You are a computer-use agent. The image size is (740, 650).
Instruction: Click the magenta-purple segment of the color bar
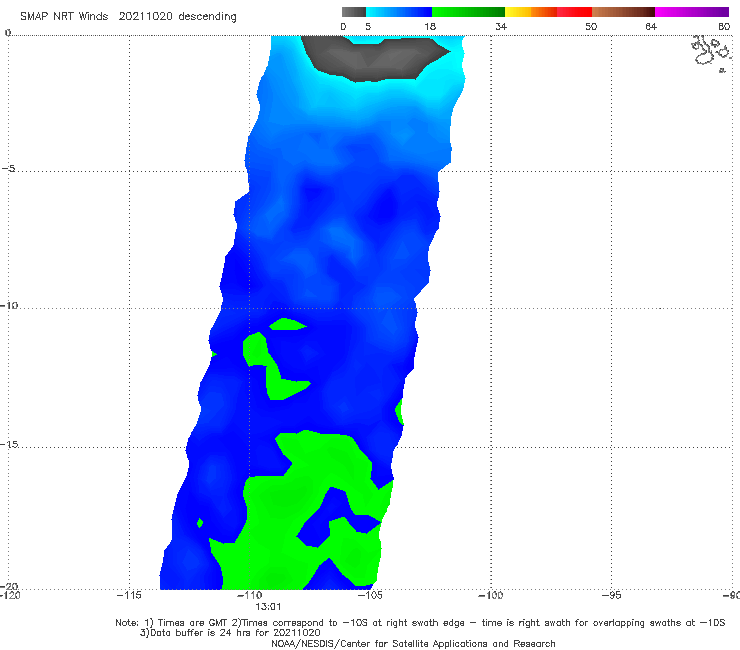(692, 12)
